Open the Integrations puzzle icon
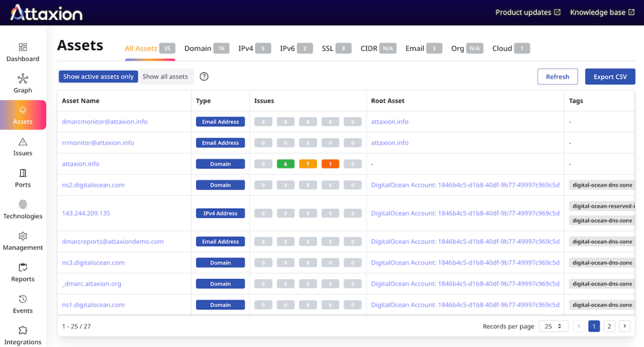Image resolution: width=644 pixels, height=347 pixels. coord(23,330)
